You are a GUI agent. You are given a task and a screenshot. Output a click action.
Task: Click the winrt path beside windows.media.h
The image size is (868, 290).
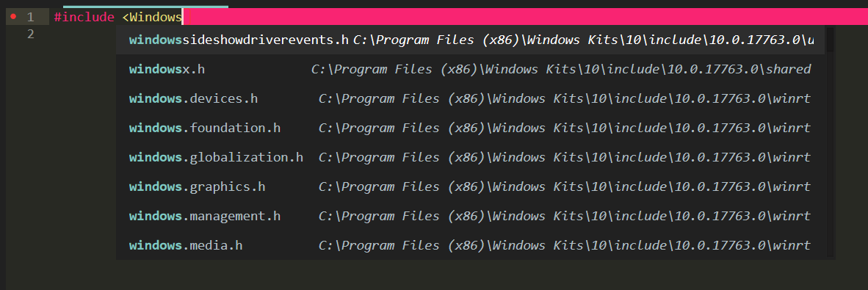(x=565, y=245)
